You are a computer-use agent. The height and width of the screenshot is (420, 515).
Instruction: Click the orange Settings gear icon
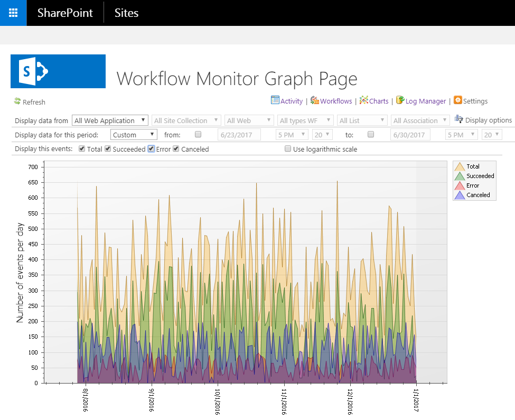click(457, 100)
